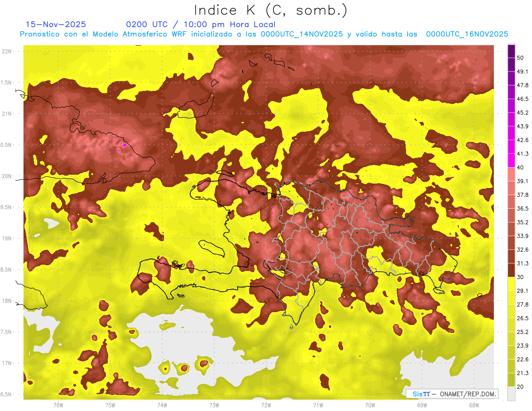Select the legend band between 45.2 and 46.5
Viewport: 532px width, 411px height.
511,106
